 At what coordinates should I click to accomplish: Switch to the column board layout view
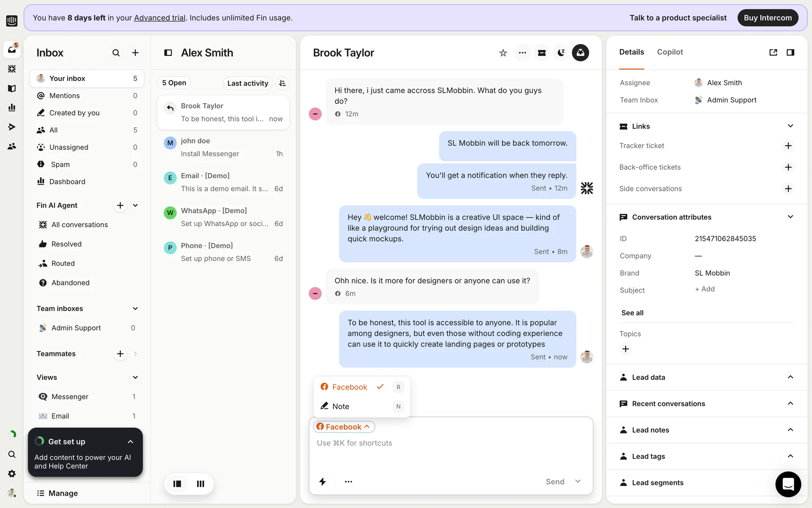[x=200, y=483]
